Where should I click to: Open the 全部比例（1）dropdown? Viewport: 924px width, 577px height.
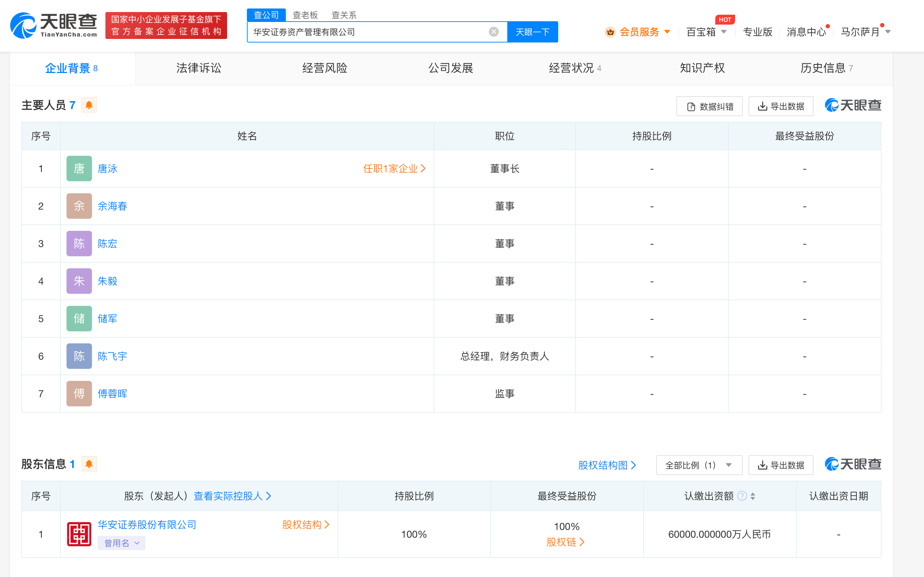point(699,465)
